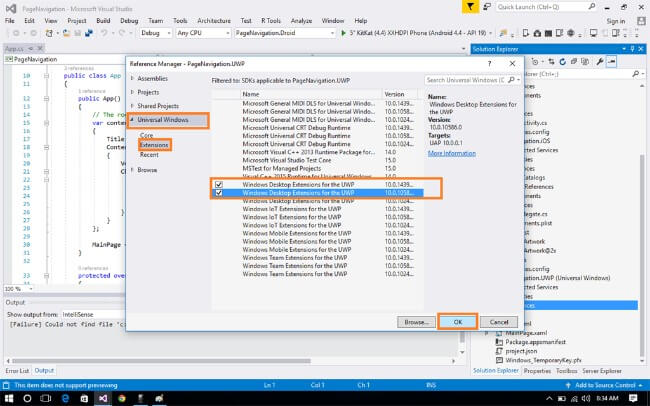The height and width of the screenshot is (406, 650).
Task: Click the Open File folder icon
Action: 66,33
